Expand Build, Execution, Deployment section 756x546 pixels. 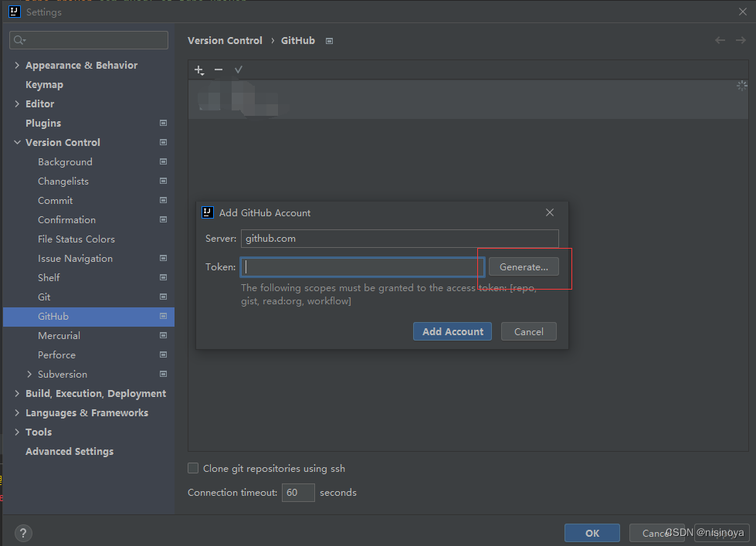(x=17, y=393)
